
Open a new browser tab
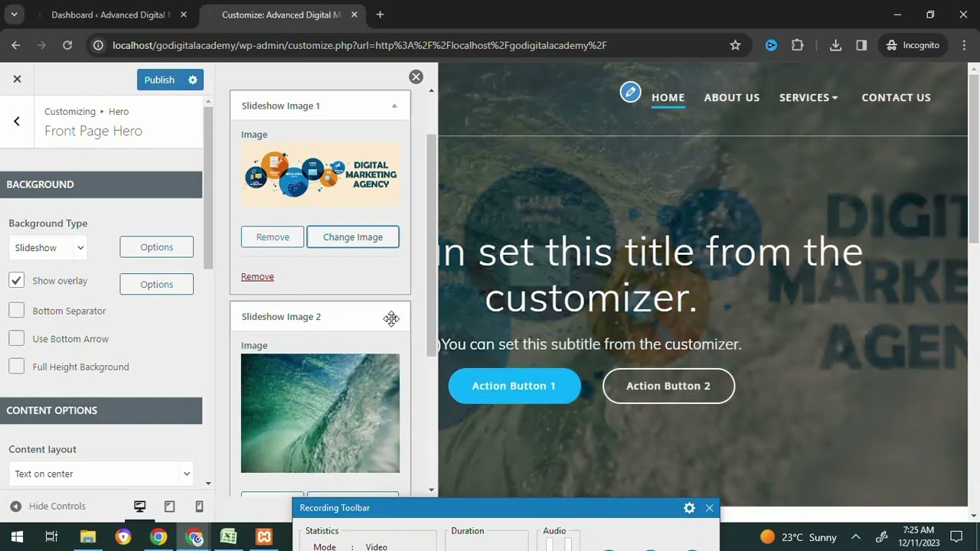click(380, 15)
